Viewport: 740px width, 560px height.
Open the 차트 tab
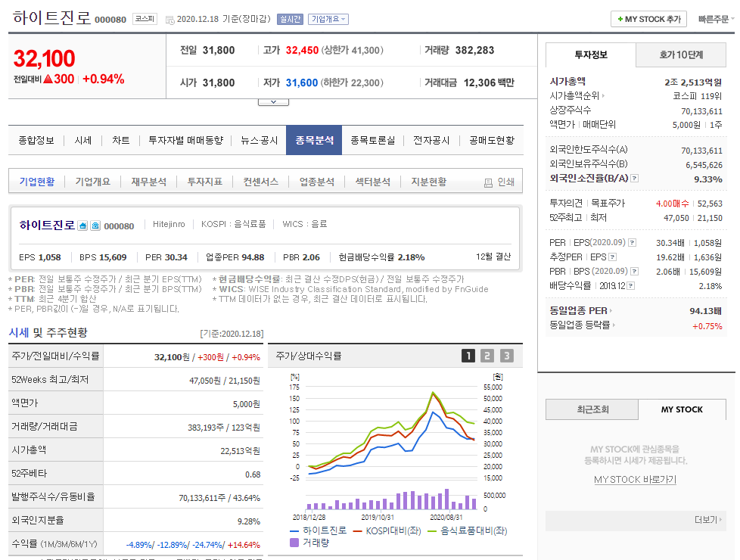tap(121, 140)
